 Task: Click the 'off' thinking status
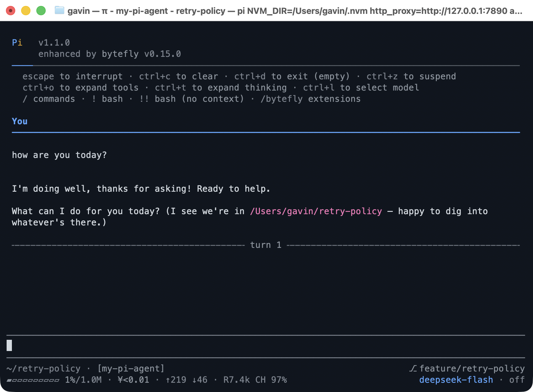(x=517, y=380)
